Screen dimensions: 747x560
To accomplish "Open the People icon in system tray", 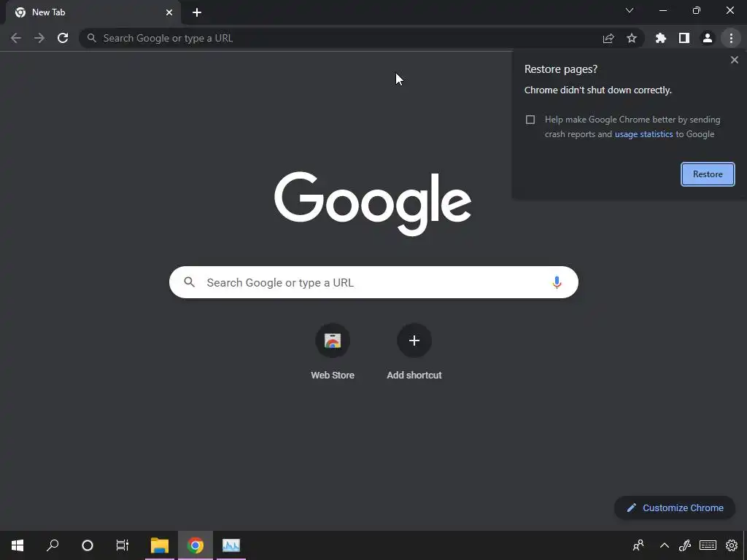I will point(638,545).
